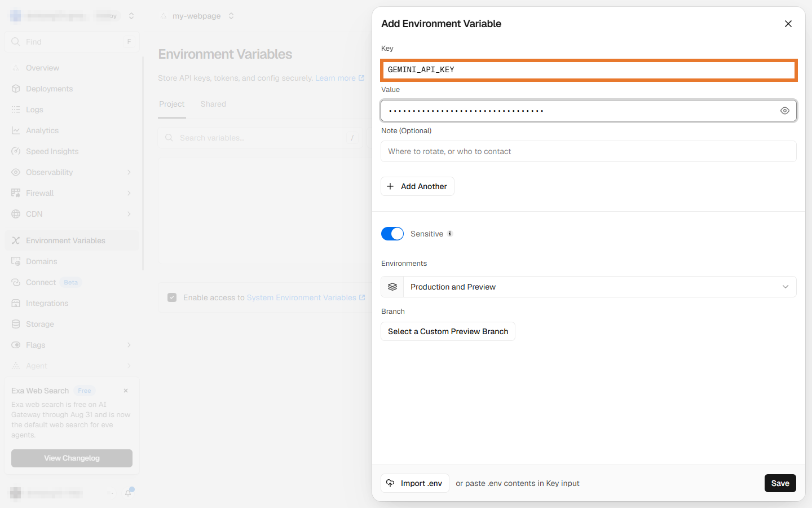Switch to the Project tab
The image size is (812, 508).
coord(171,104)
